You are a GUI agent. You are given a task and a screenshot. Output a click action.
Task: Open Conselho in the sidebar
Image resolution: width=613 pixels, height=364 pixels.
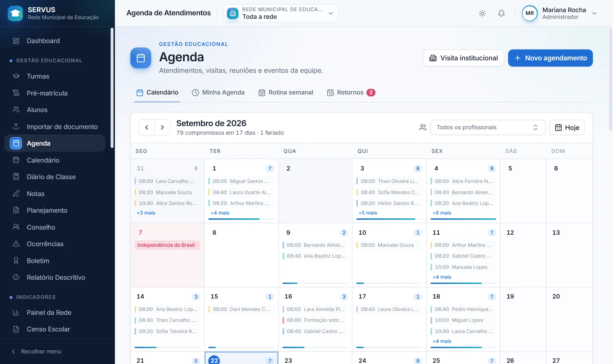coord(55,227)
